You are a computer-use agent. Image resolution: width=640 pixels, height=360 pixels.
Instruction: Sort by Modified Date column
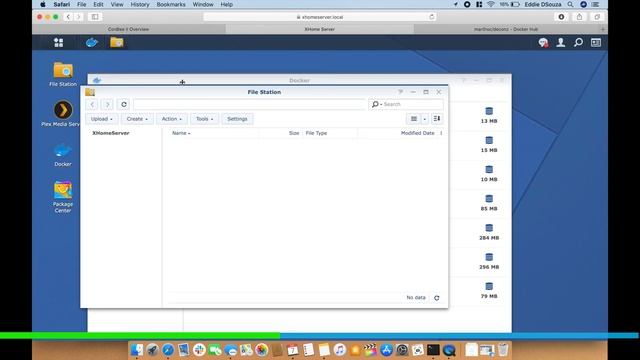tap(417, 133)
